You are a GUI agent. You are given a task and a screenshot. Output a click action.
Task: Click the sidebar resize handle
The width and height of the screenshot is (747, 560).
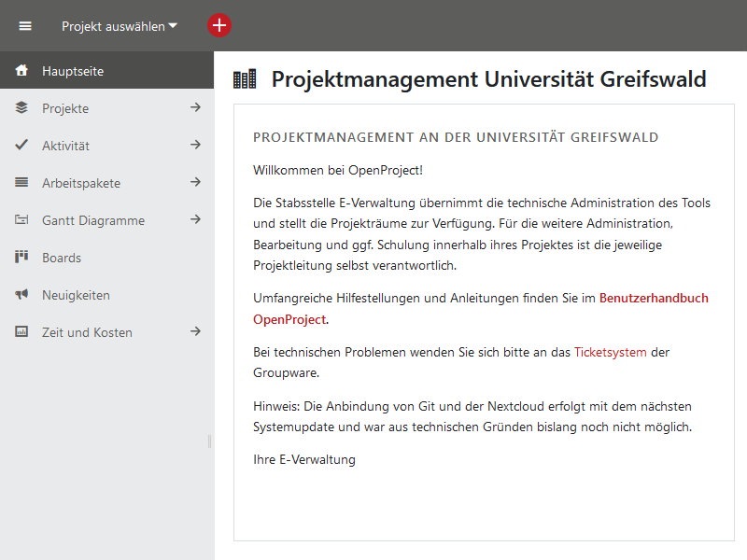[x=209, y=441]
